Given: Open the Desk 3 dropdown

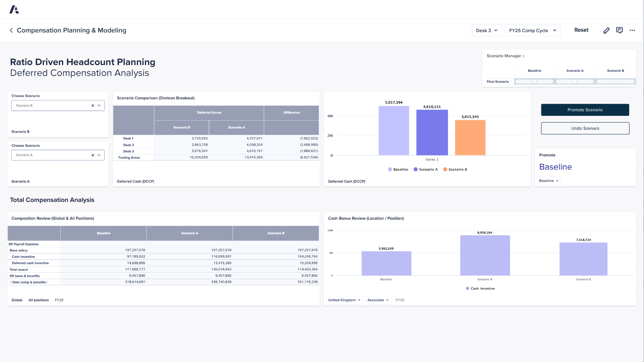Looking at the screenshot, I should pyautogui.click(x=487, y=30).
